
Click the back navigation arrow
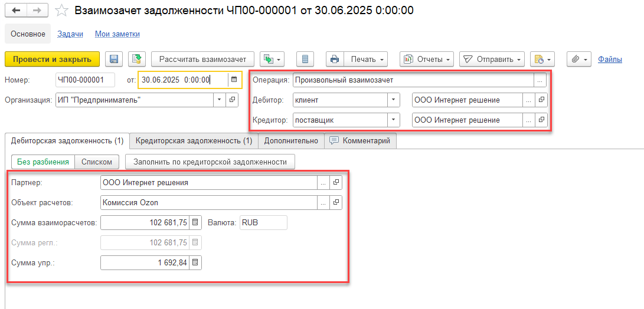16,11
